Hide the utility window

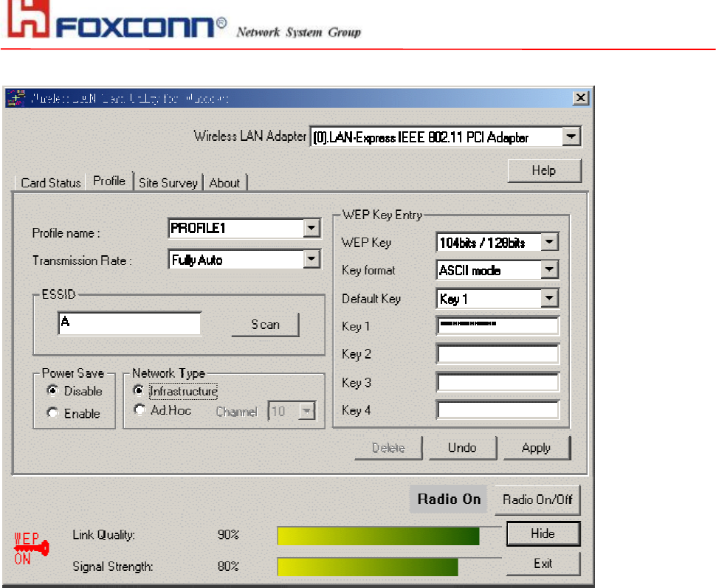point(543,533)
